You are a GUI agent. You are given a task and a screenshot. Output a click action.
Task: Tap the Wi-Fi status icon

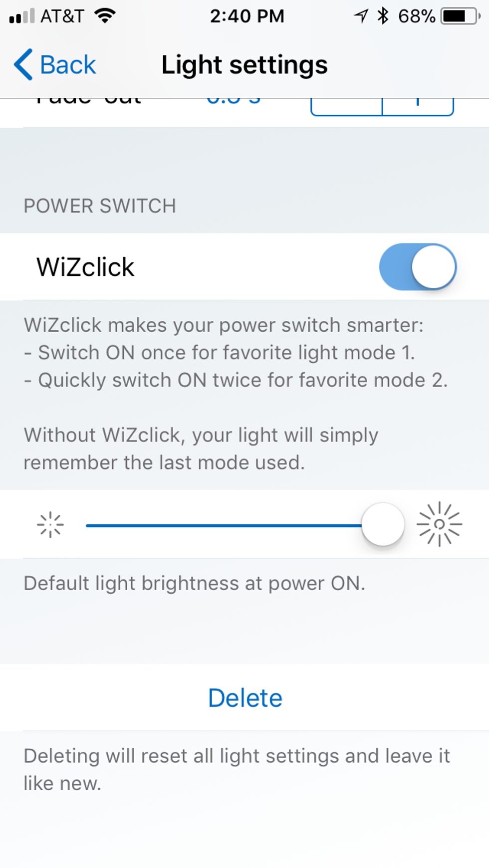click(x=105, y=16)
